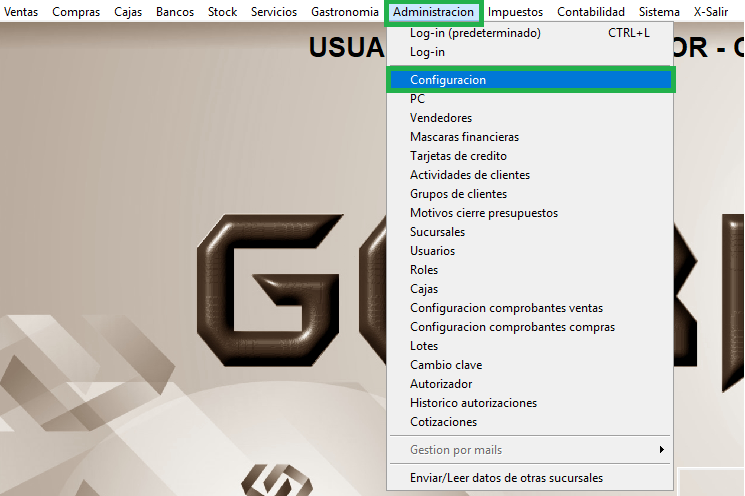Viewport: 745px width, 496px height.
Task: Open Historico autorizaciones
Action: [531, 403]
